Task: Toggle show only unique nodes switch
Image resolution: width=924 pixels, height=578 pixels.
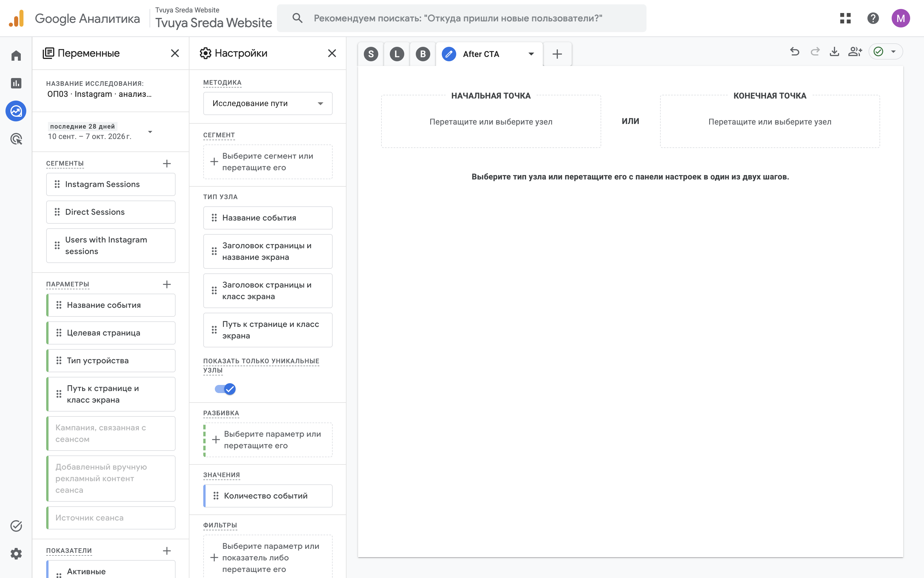Action: coord(225,389)
